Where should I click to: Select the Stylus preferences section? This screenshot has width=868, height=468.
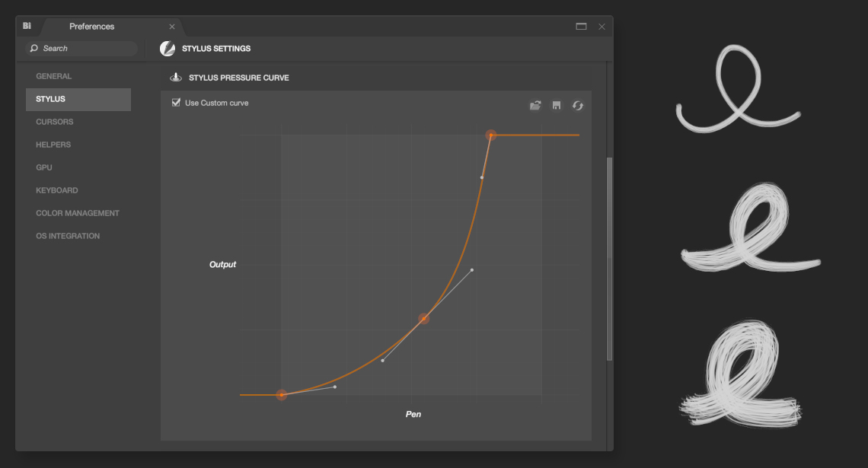click(x=78, y=99)
